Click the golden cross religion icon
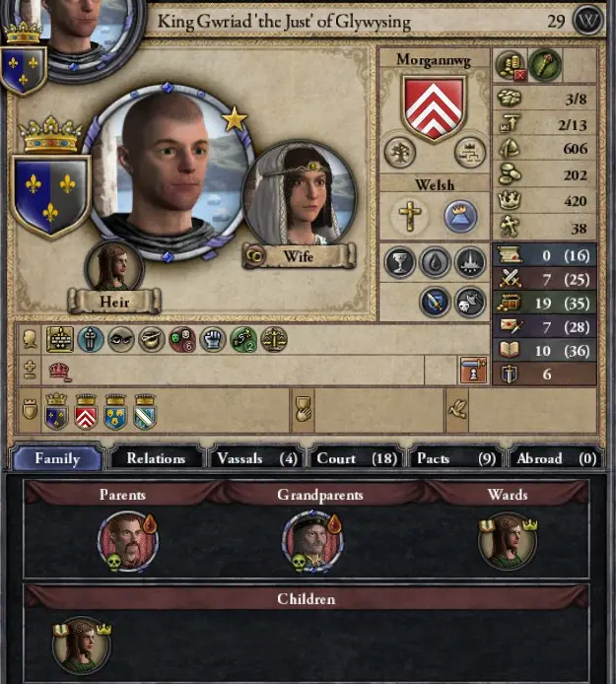 coord(410,216)
